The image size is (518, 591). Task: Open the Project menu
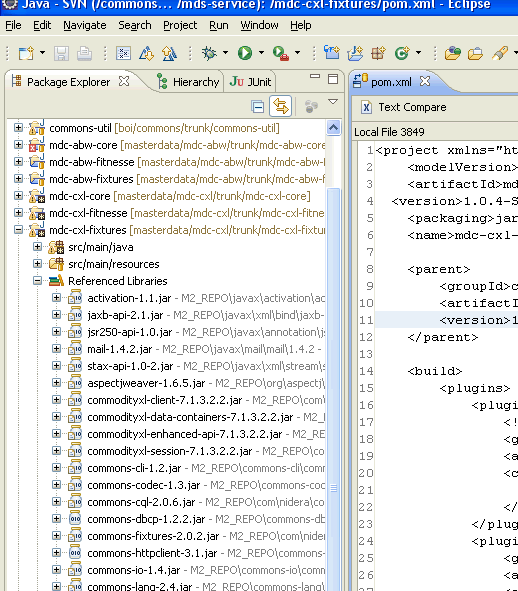point(180,25)
